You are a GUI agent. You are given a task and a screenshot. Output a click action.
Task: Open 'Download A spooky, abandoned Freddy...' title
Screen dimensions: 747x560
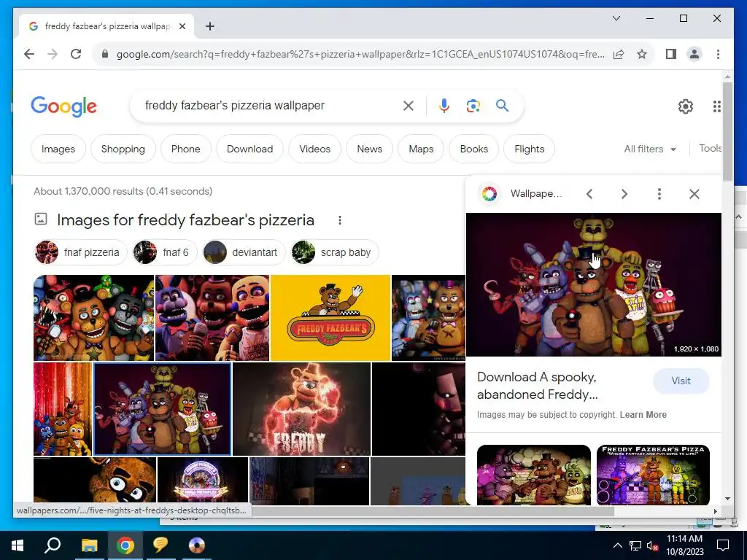538,386
